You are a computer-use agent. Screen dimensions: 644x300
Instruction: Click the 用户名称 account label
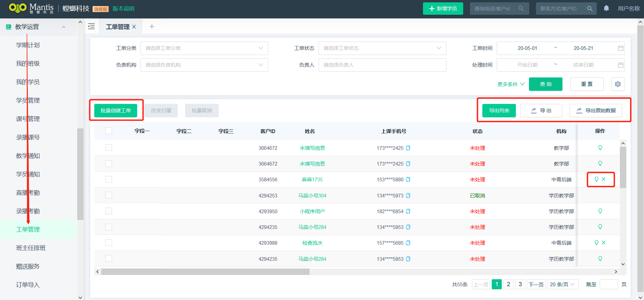(x=629, y=9)
